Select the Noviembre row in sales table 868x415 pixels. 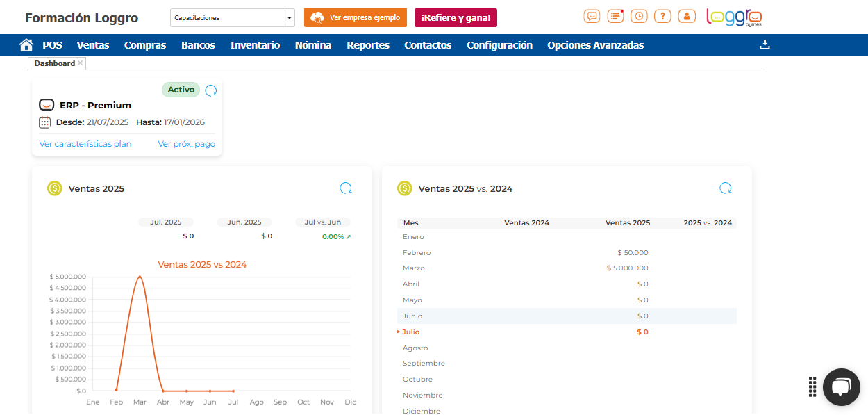[x=567, y=396]
